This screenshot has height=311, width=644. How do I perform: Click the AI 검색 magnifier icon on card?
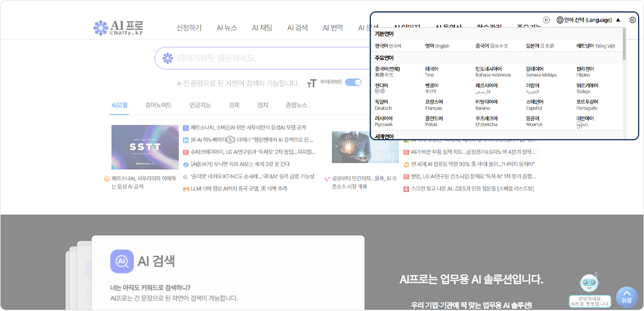tap(122, 261)
